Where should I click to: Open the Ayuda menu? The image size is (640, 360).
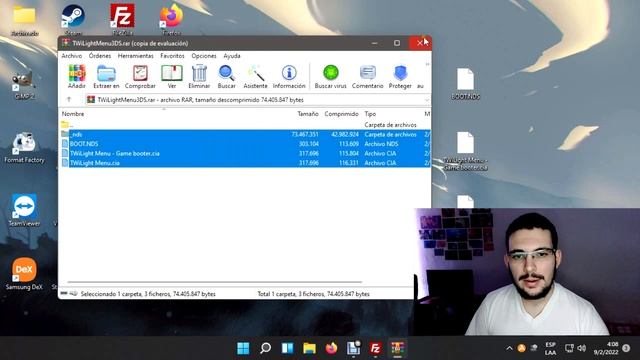point(232,56)
